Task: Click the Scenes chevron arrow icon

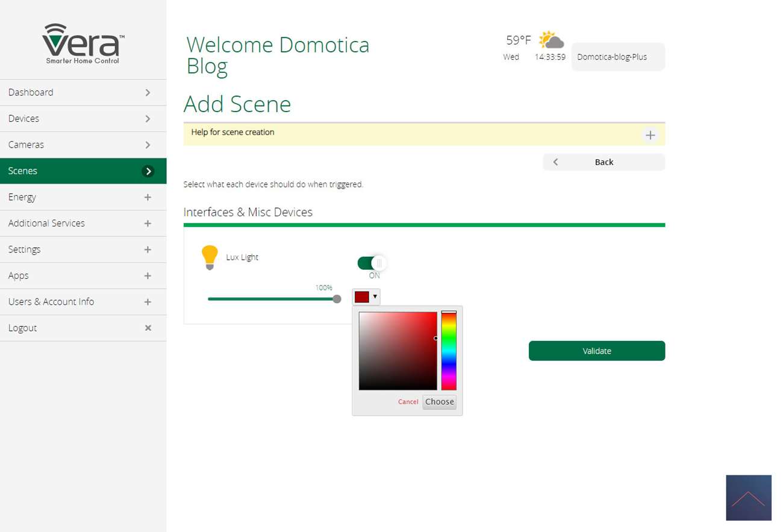Action: [x=148, y=171]
